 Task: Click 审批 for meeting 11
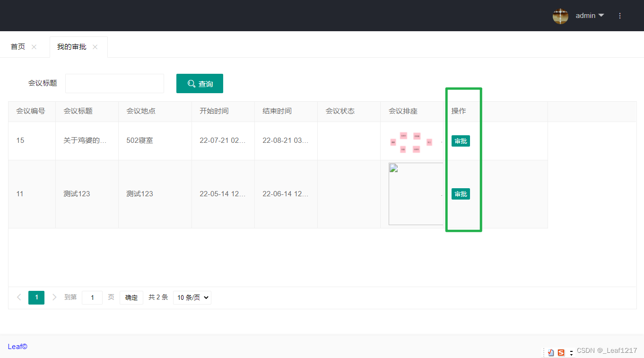[x=461, y=194]
